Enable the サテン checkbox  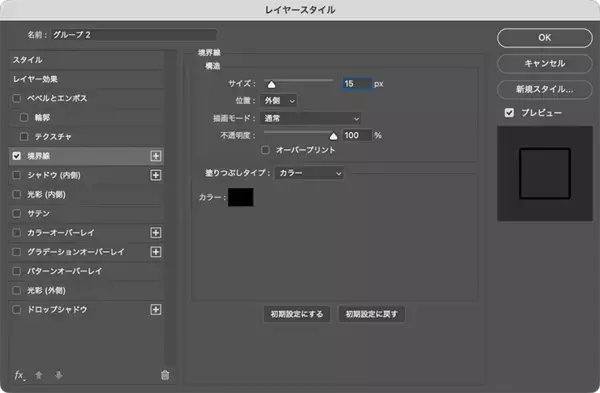tap(16, 214)
